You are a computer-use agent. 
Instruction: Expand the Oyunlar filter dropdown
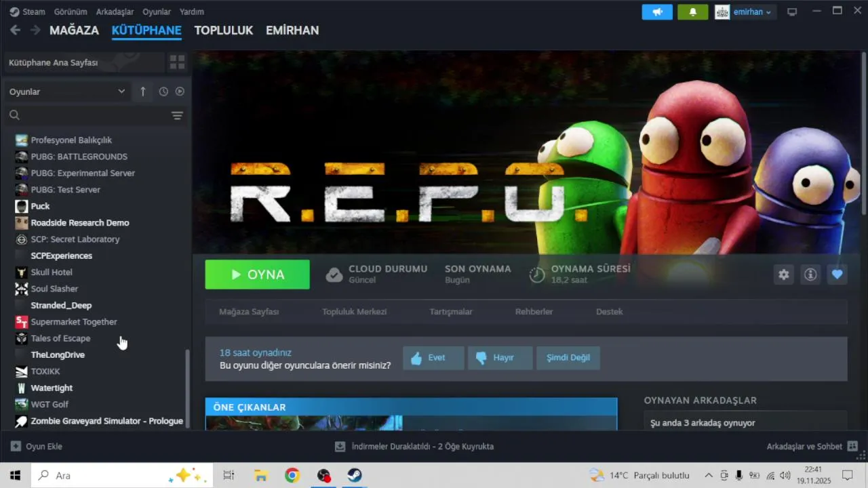[66, 91]
